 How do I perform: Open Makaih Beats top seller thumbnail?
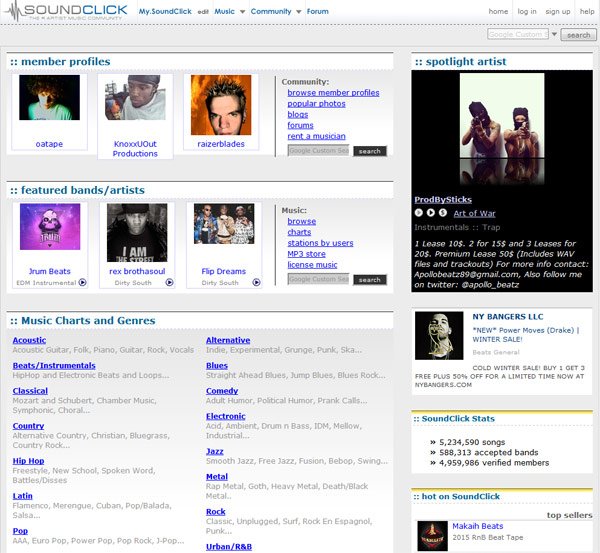[x=432, y=535]
